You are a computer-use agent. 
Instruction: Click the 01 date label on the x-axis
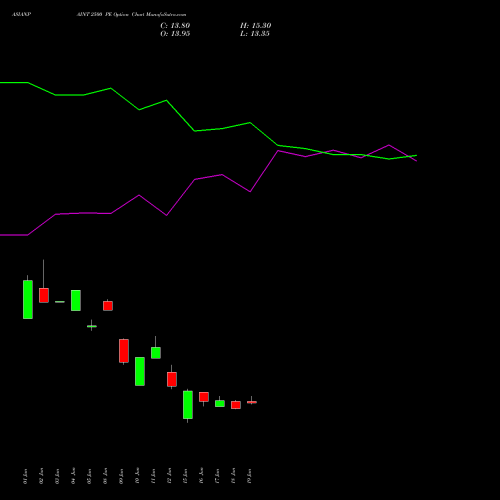tap(25, 476)
